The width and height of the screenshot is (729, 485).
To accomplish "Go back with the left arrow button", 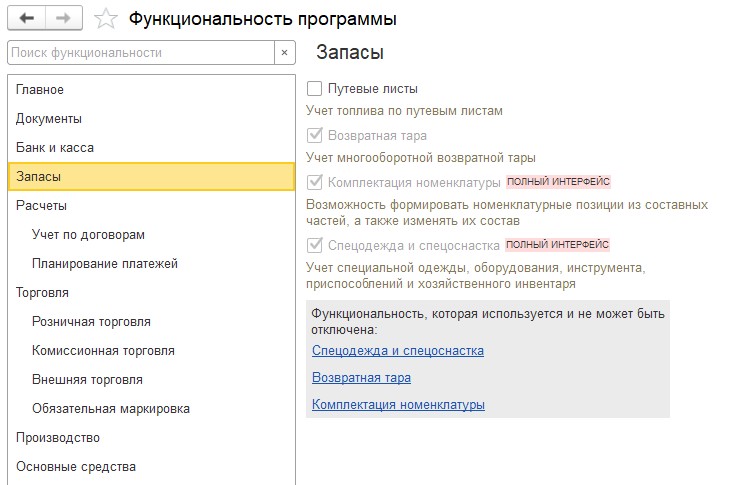I will coord(27,19).
